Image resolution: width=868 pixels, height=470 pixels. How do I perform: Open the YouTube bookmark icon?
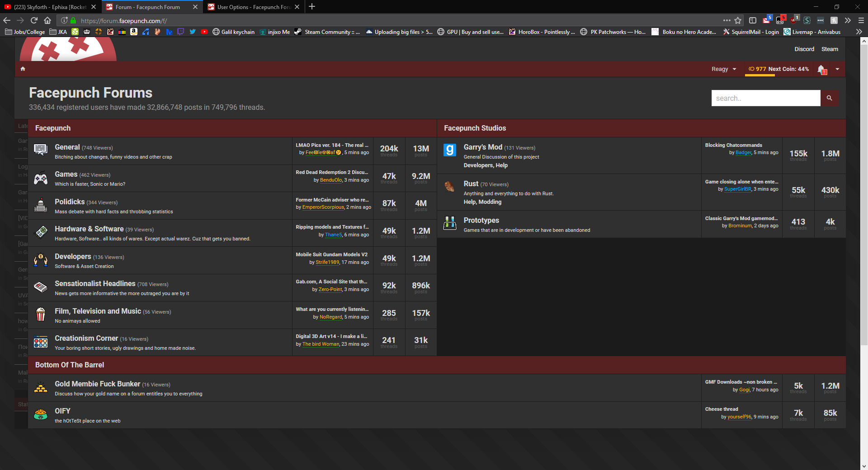point(204,32)
